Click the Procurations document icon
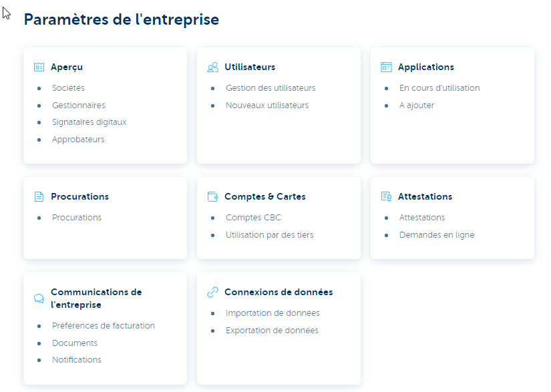This screenshot has width=551, height=392. pyautogui.click(x=39, y=196)
